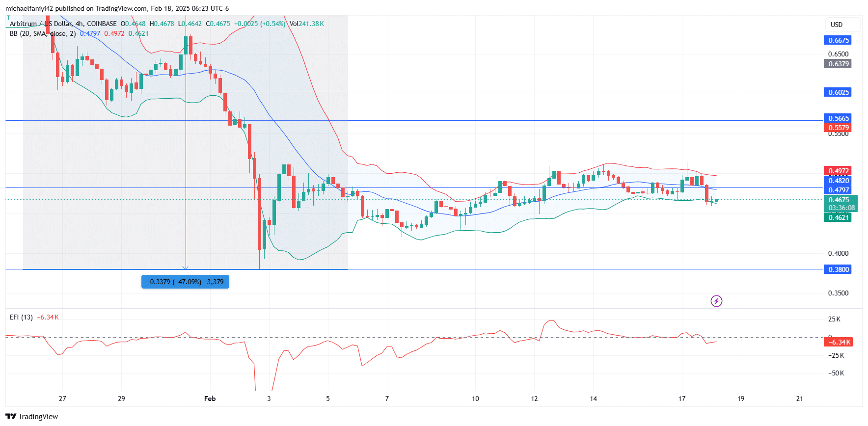Click the EFI (13) indicator legend
This screenshot has height=426, width=868.
pos(21,317)
